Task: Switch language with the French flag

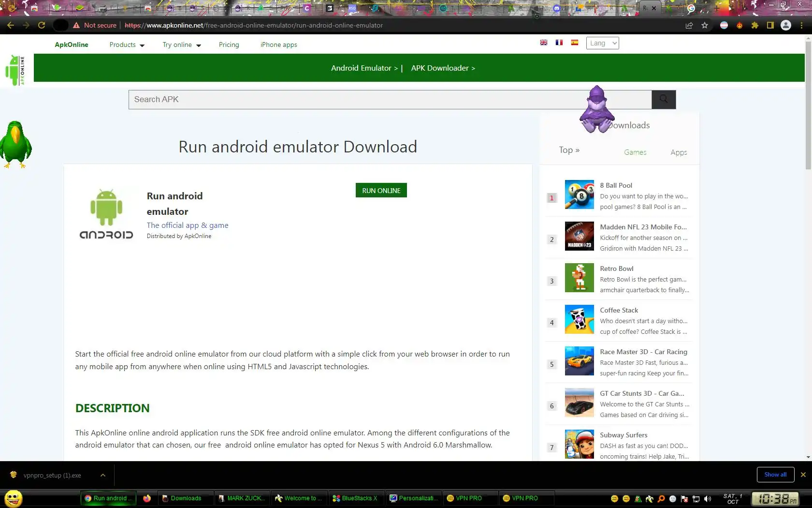Action: 559,43
